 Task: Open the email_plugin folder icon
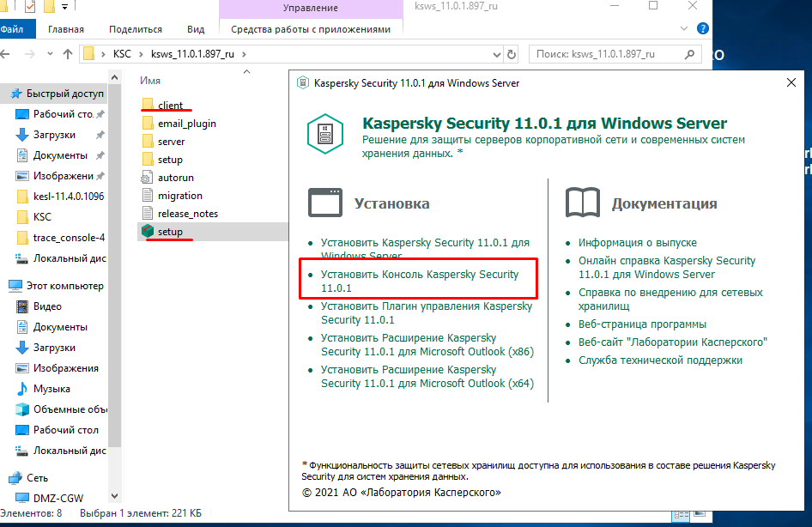(148, 124)
